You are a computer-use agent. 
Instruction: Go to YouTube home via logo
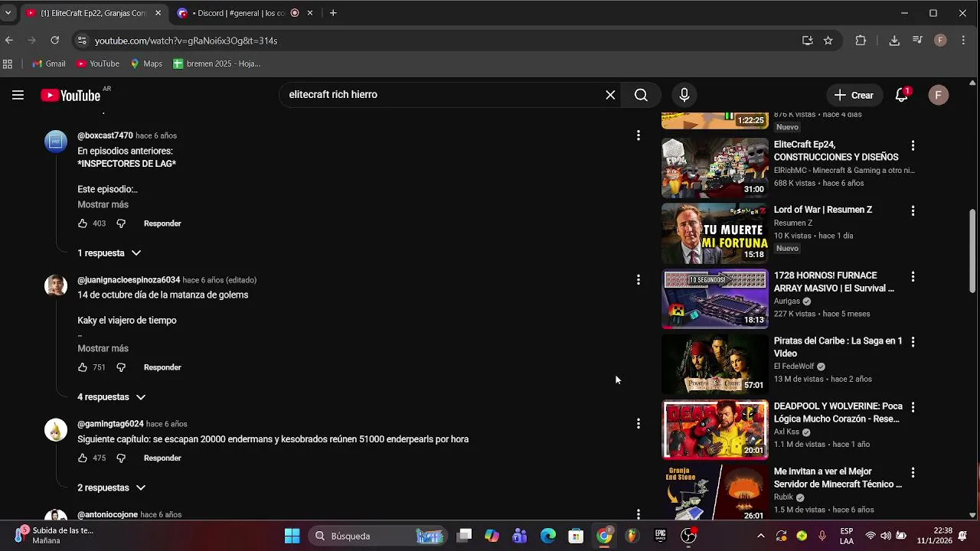[70, 95]
